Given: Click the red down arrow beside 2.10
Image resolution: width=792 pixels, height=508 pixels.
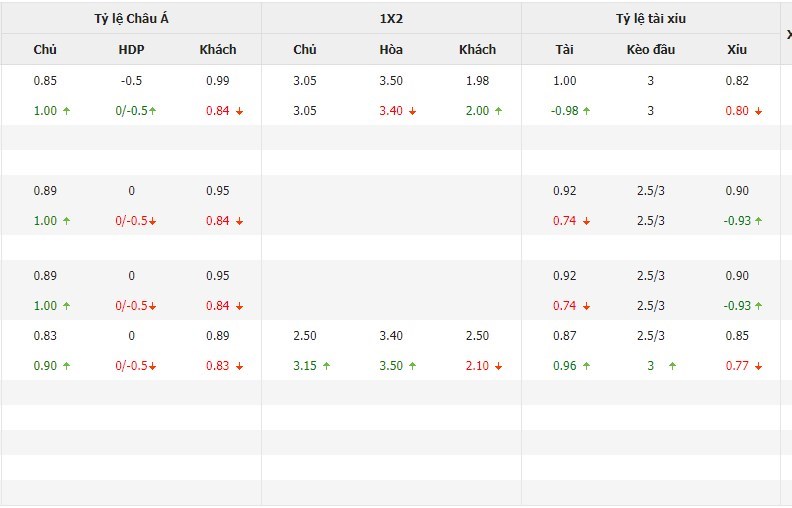Looking at the screenshot, I should click(499, 366).
